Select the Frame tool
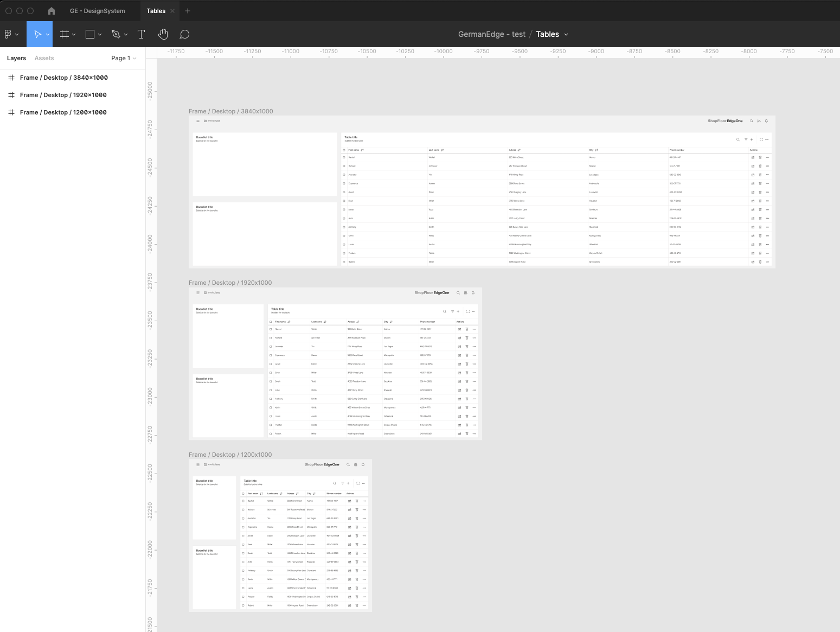Viewport: 840px width, 632px height. tap(65, 34)
